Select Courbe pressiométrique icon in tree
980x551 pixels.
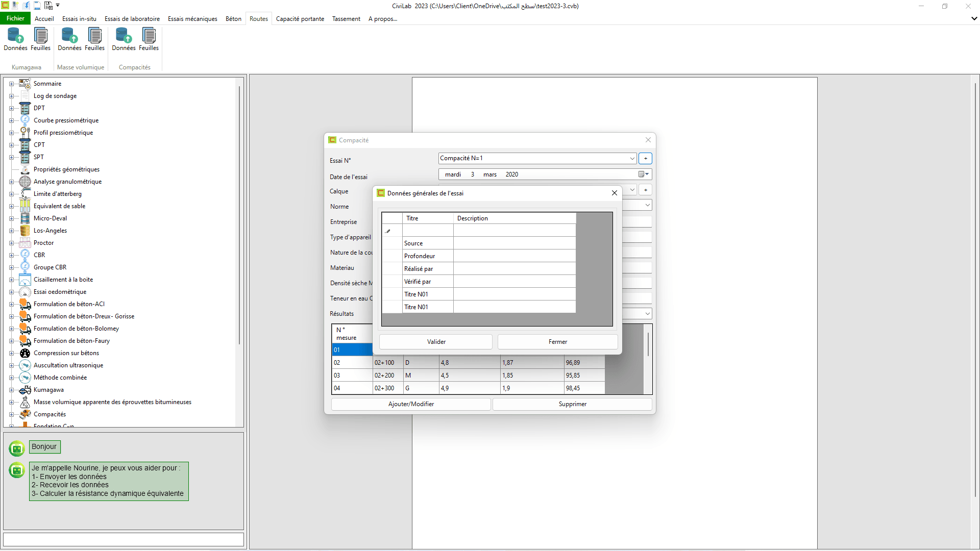tap(25, 120)
